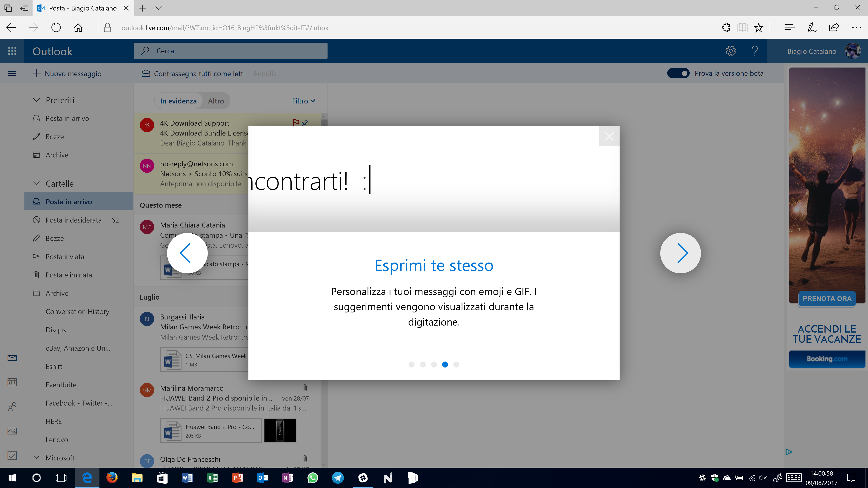Viewport: 868px width, 488px height.
Task: Open Edge Hub icon
Action: point(789,28)
